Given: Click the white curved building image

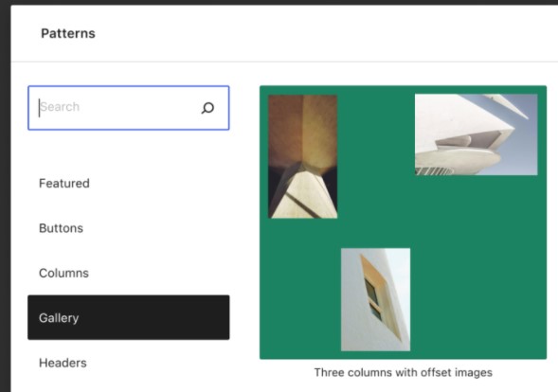Looking at the screenshot, I should coord(477,134).
